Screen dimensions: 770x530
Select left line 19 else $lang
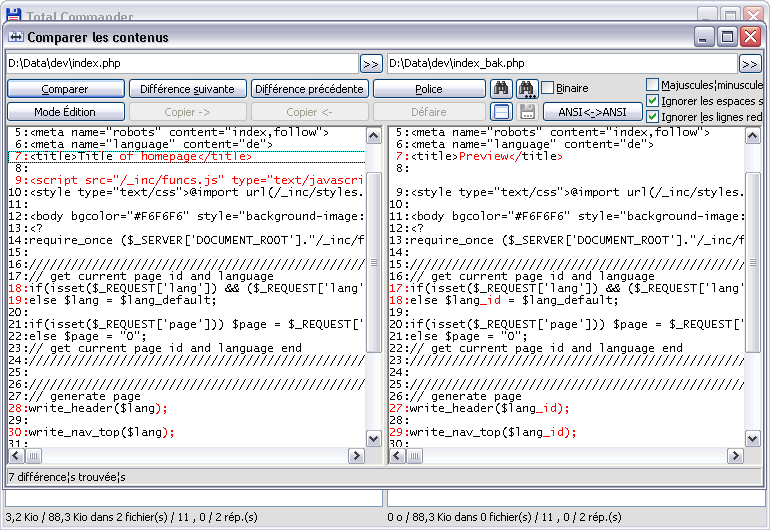click(187, 300)
